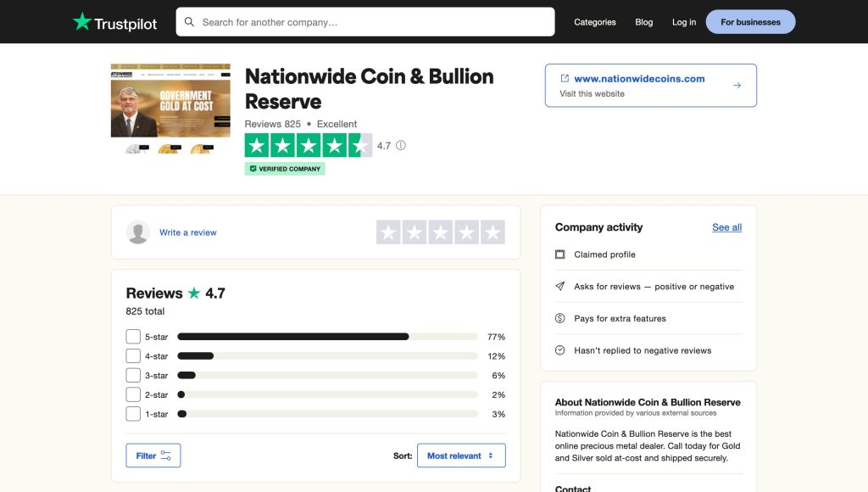Click the external link icon by nationwidecoins.com
Screen dimensions: 868x492
(565, 79)
